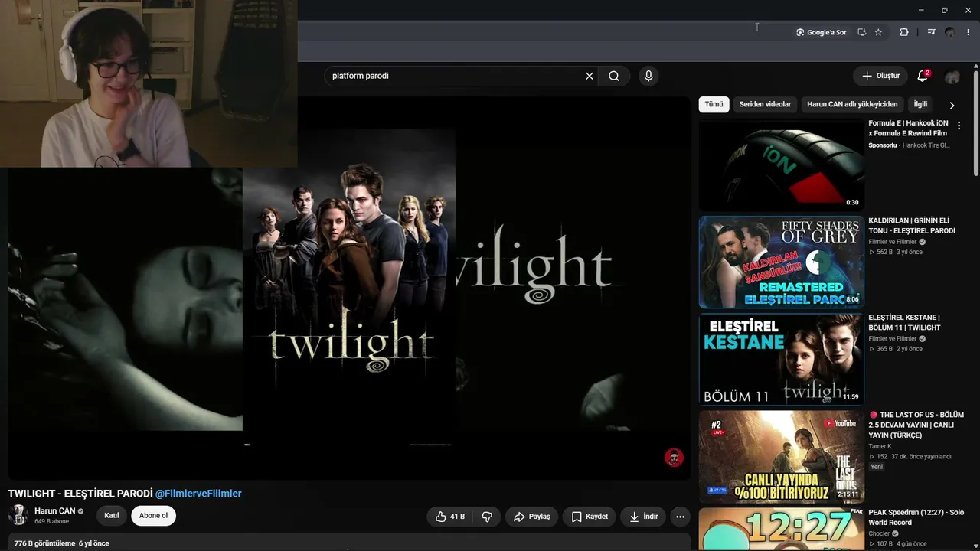The width and height of the screenshot is (980, 551).
Task: Open more actions three-dot button under video
Action: point(680,517)
